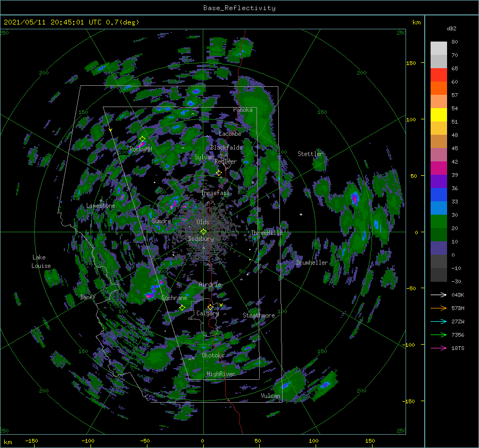Click the Blackfalds town label
The image size is (479, 448).
tap(226, 148)
